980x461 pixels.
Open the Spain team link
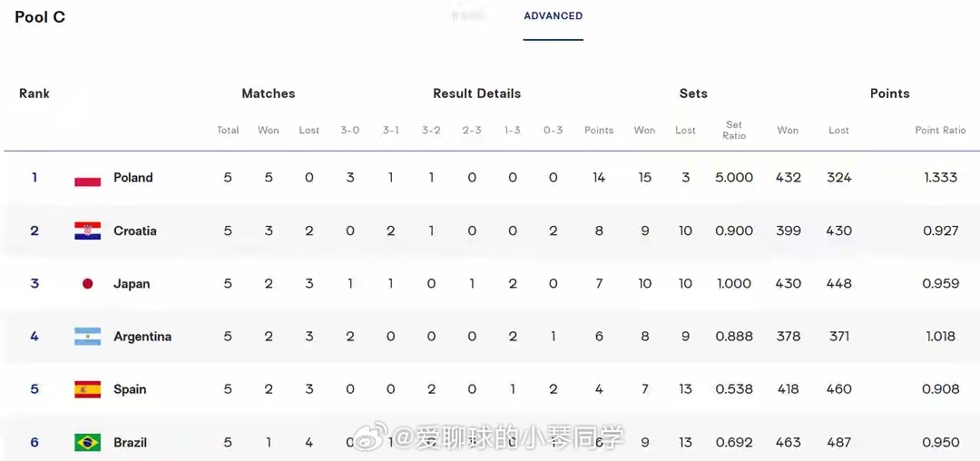[x=130, y=389]
